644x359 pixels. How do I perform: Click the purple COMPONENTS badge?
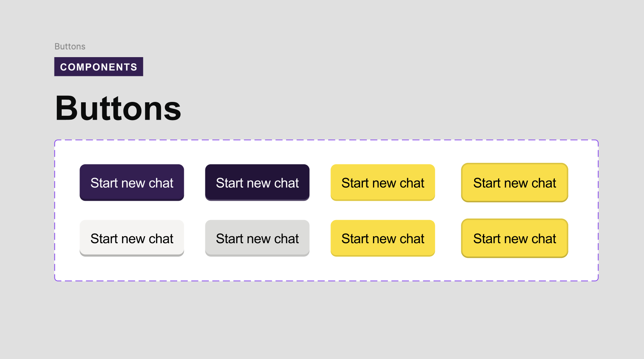click(98, 67)
